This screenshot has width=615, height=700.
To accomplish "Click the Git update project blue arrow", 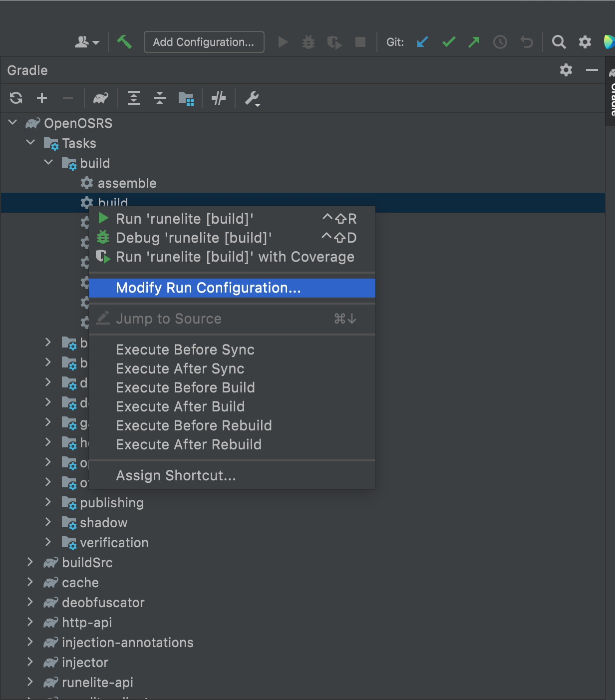I will [422, 42].
